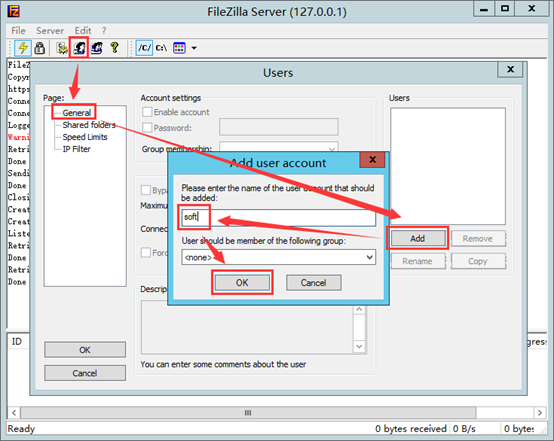Open the Server menu
Screen dimensions: 554x441
point(50,31)
